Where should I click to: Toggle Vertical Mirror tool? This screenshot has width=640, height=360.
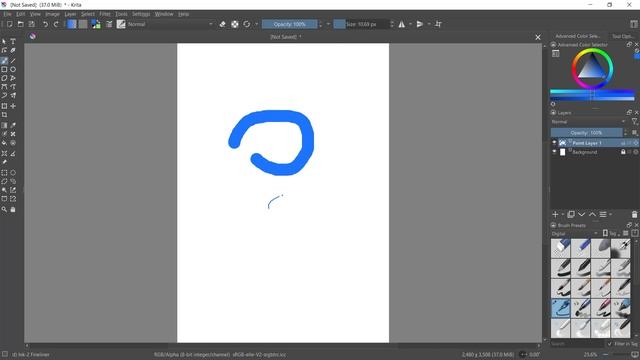(420, 24)
